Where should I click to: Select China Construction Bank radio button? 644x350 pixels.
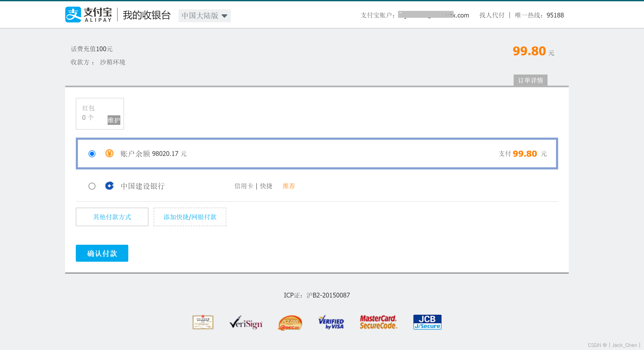(92, 186)
